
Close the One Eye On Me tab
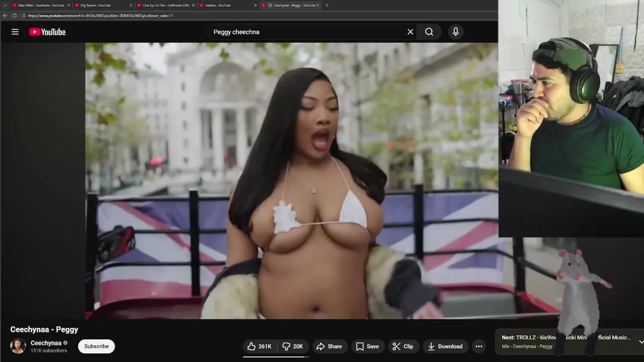pyautogui.click(x=193, y=6)
